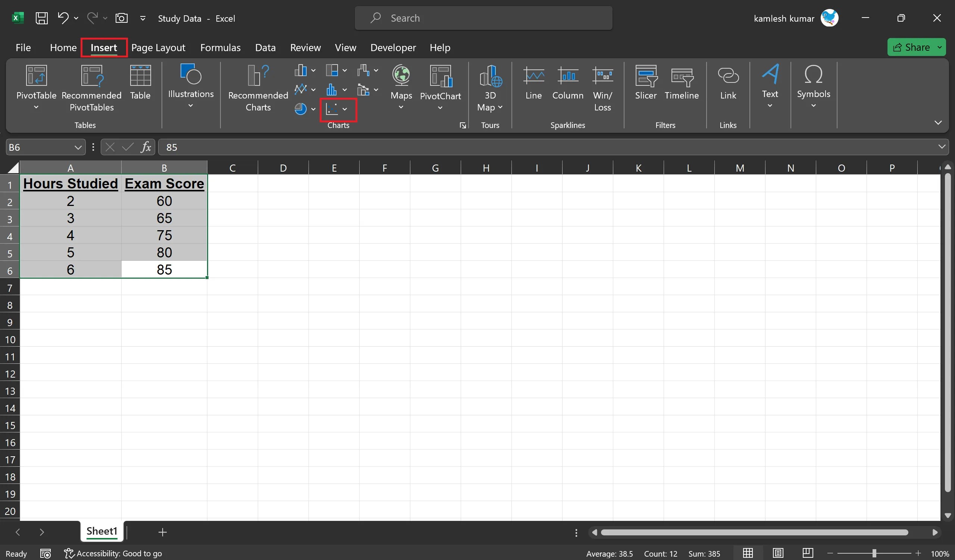Click inside the Search box

point(483,18)
